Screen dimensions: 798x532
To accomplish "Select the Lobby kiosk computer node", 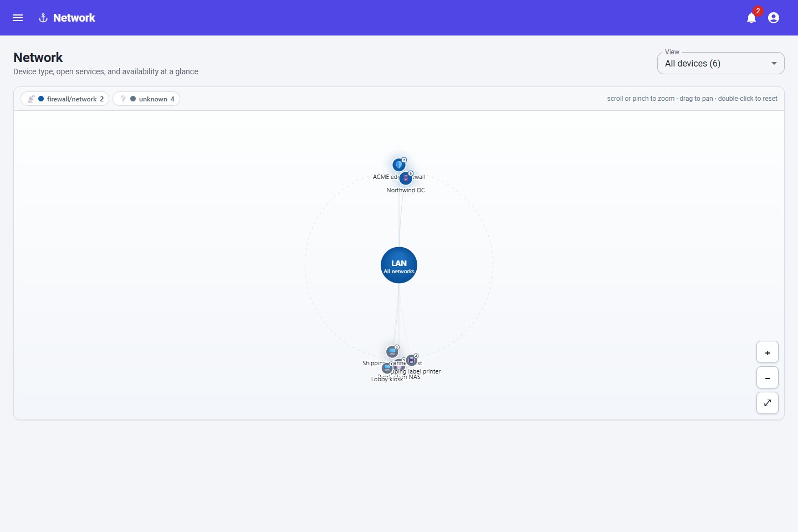I will click(x=387, y=369).
